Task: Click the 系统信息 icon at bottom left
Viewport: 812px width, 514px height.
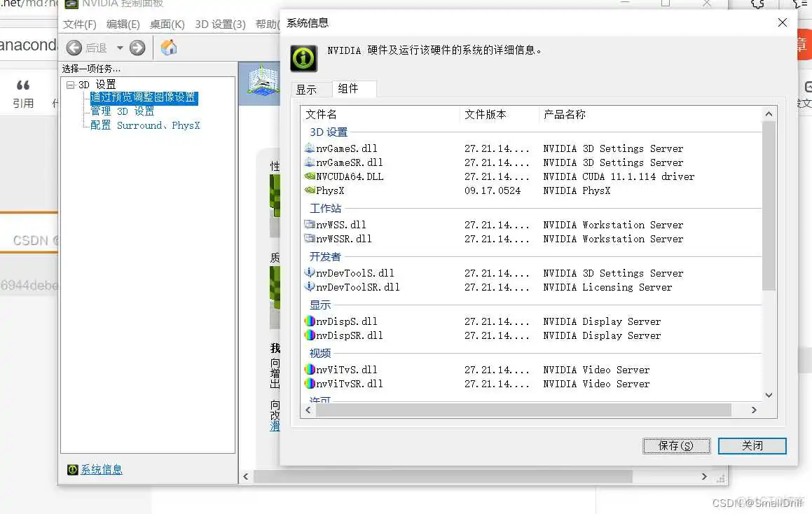Action: 72,469
